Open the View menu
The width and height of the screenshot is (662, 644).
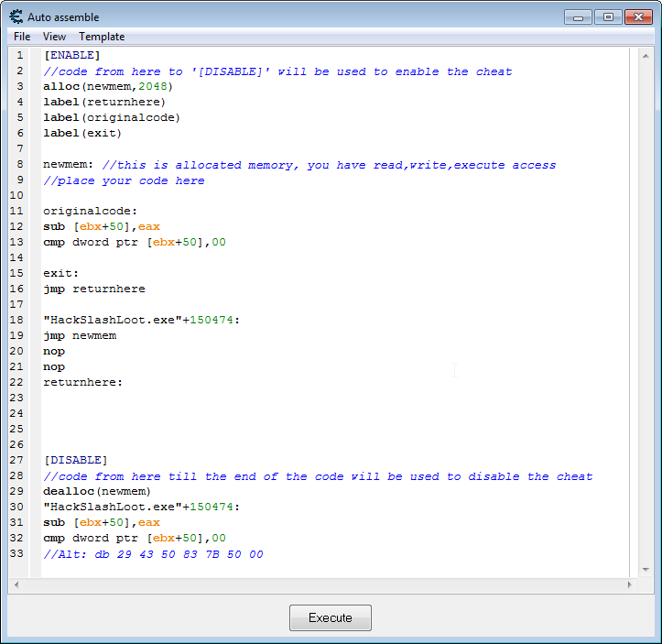click(54, 37)
